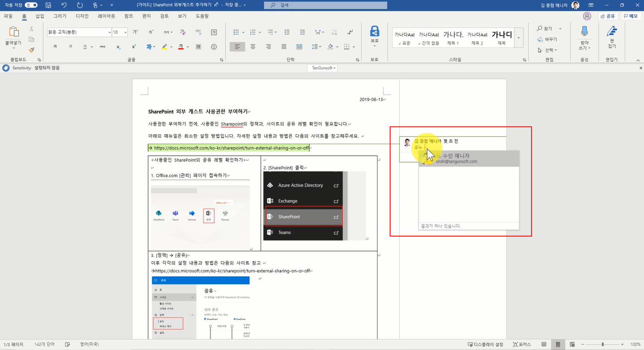Toggle bold 가 formatting button
This screenshot has width=644, height=350.
[x=55, y=47]
